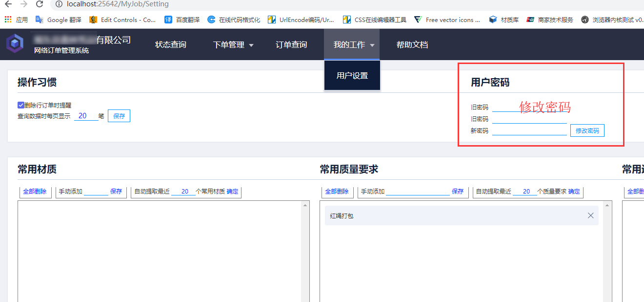Select 用户设置 from the dropdown
Image resolution: width=644 pixels, height=302 pixels.
click(x=352, y=76)
